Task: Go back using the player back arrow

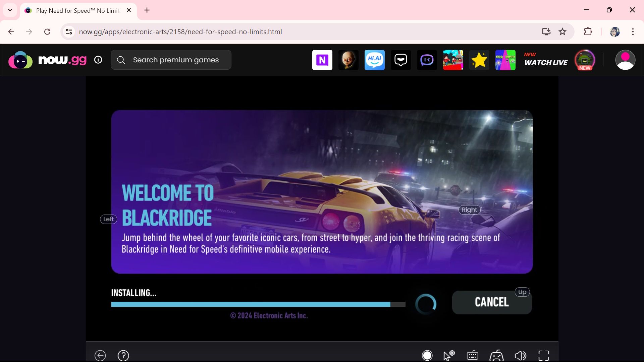Action: pyautogui.click(x=100, y=355)
